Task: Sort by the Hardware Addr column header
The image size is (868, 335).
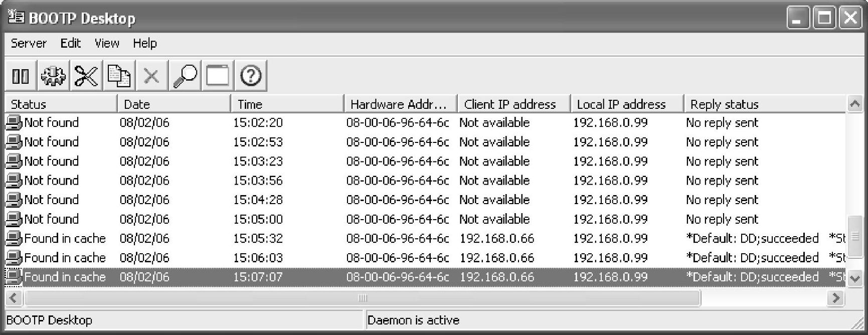Action: click(x=401, y=104)
